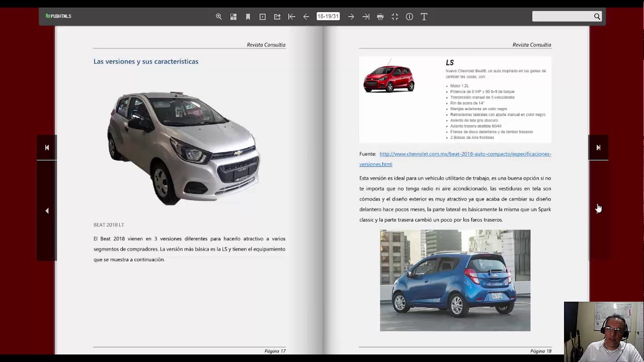Viewport: 644px width, 362px height.
Task: Click the 'Fuente:' label
Action: [x=368, y=154]
